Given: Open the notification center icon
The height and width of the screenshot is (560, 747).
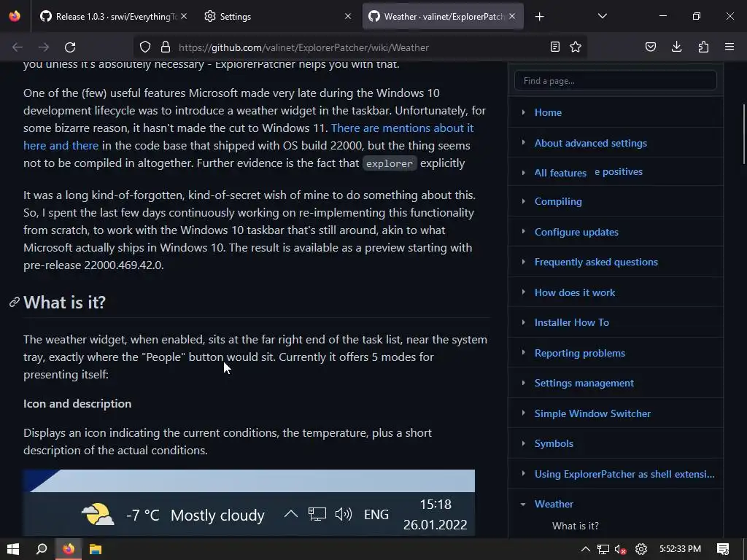Looking at the screenshot, I should 723,549.
